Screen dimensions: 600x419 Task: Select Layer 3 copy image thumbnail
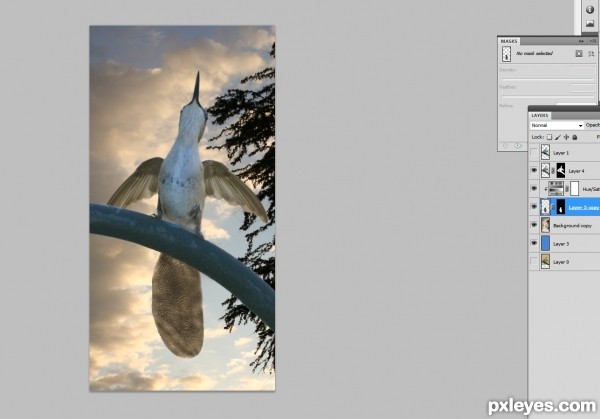coord(545,207)
